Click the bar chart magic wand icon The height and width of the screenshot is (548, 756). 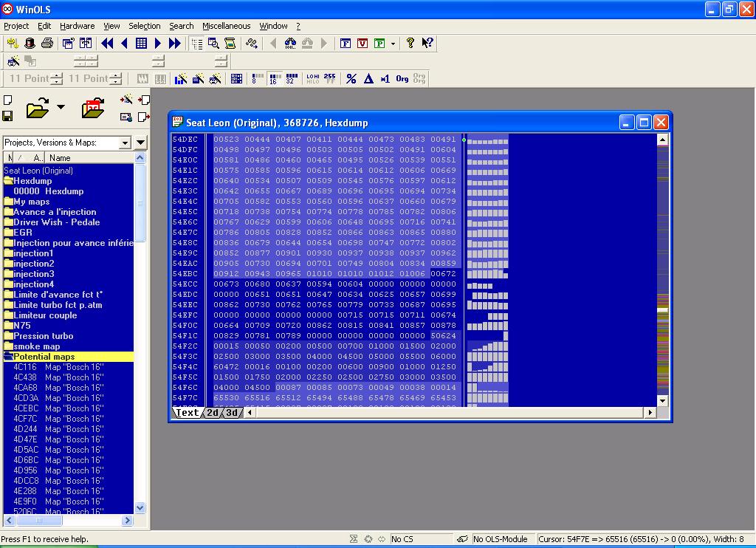pyautogui.click(x=181, y=78)
